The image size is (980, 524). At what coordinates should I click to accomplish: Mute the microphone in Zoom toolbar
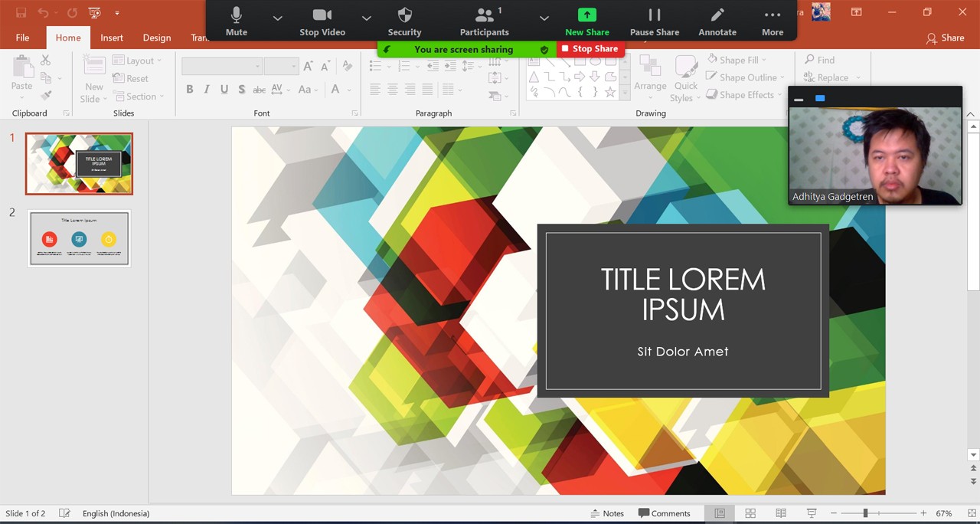point(236,21)
